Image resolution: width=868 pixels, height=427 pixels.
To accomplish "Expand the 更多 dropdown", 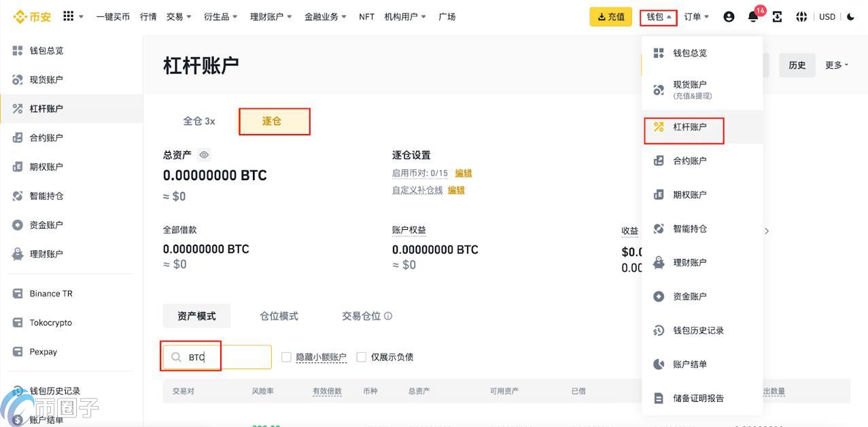I will [x=835, y=65].
